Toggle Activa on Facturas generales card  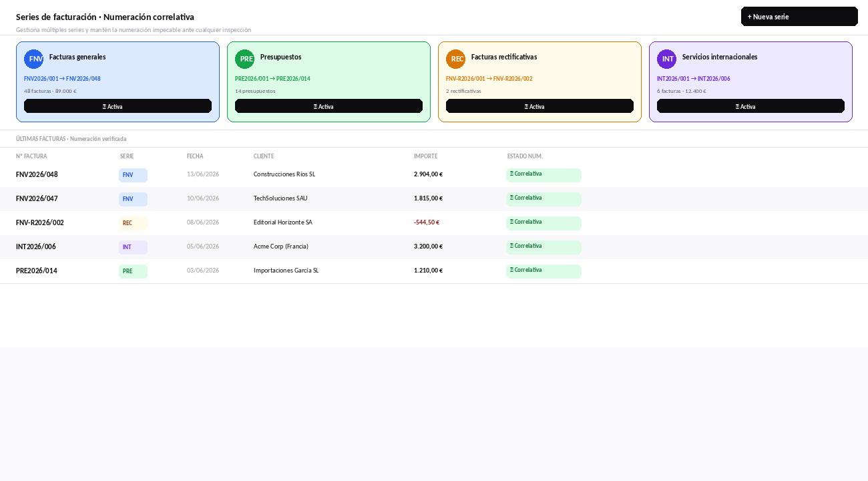118,106
